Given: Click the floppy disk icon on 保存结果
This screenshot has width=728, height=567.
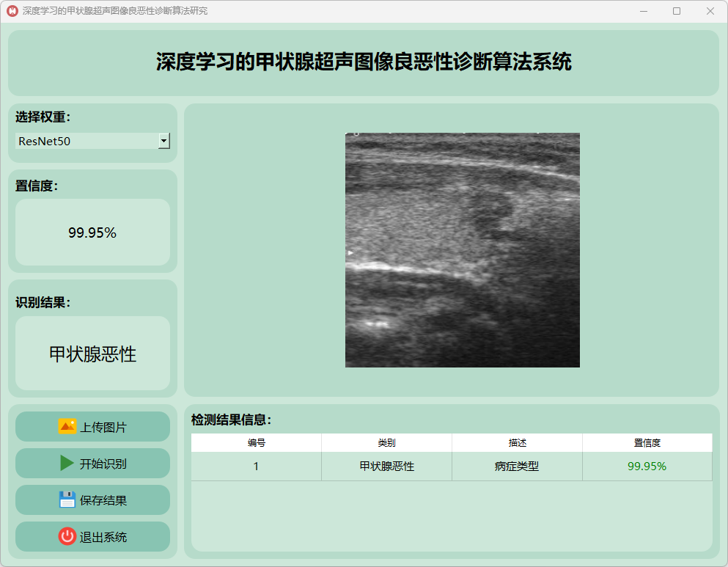Looking at the screenshot, I should 67,500.
